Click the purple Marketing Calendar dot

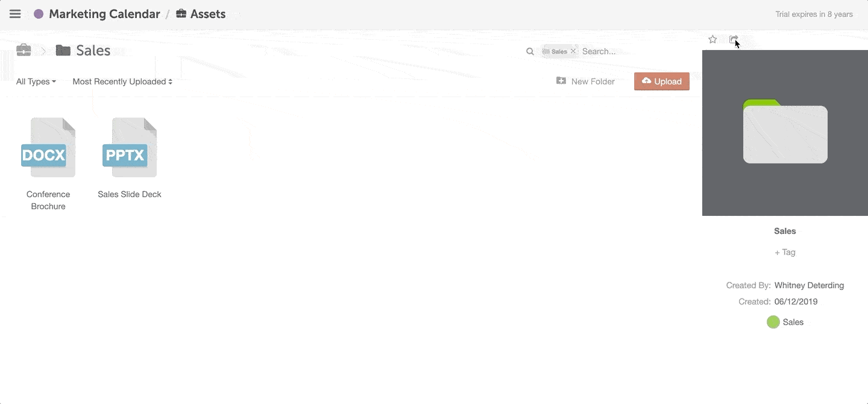(39, 14)
